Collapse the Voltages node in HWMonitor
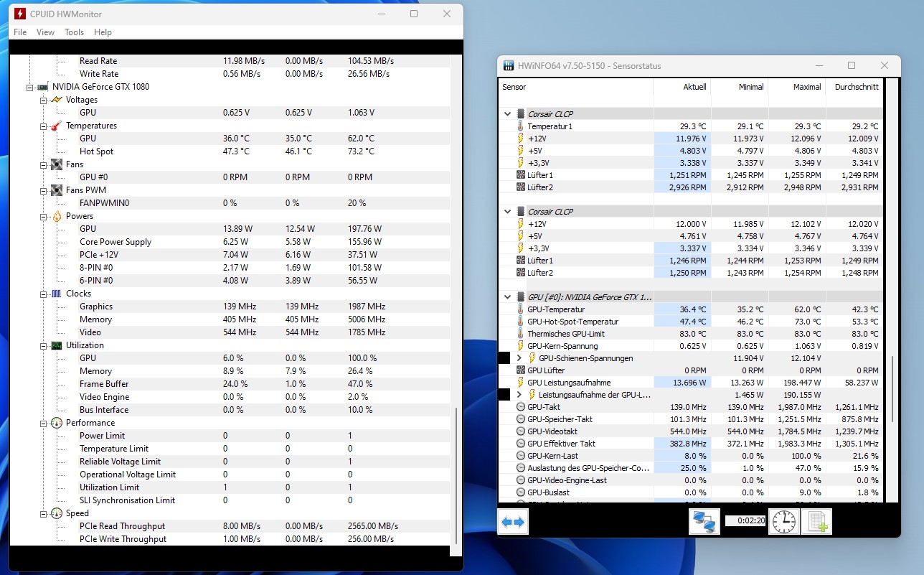Image resolution: width=924 pixels, height=575 pixels. [44, 100]
